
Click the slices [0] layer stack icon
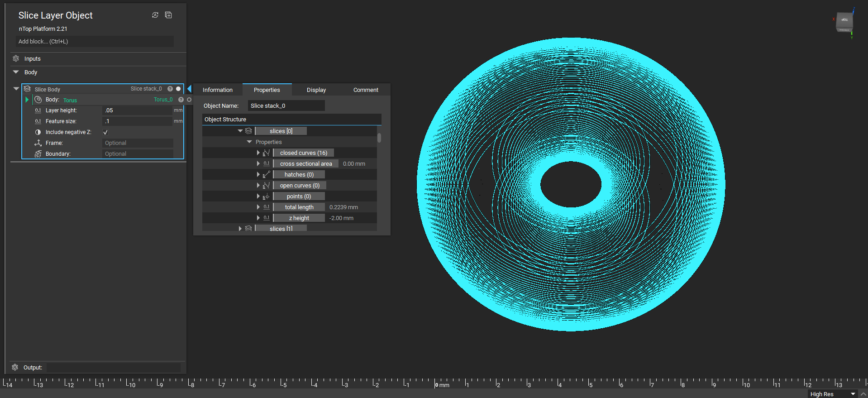(x=248, y=131)
